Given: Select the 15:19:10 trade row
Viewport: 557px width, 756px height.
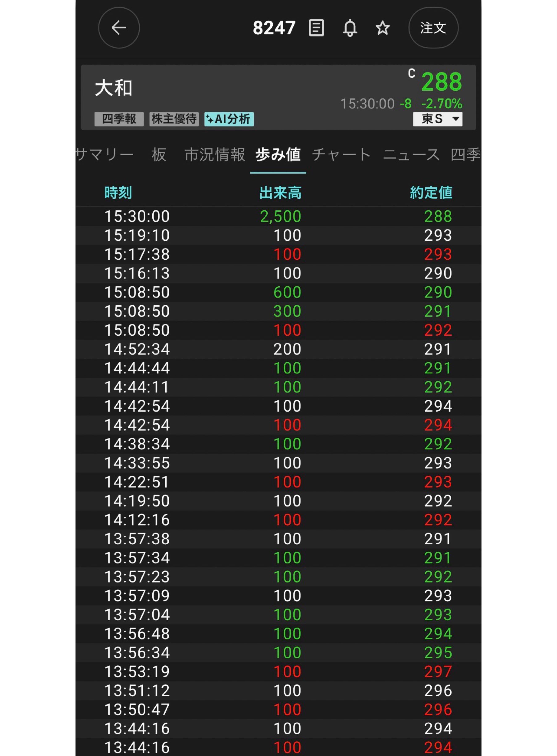Looking at the screenshot, I should point(278,235).
